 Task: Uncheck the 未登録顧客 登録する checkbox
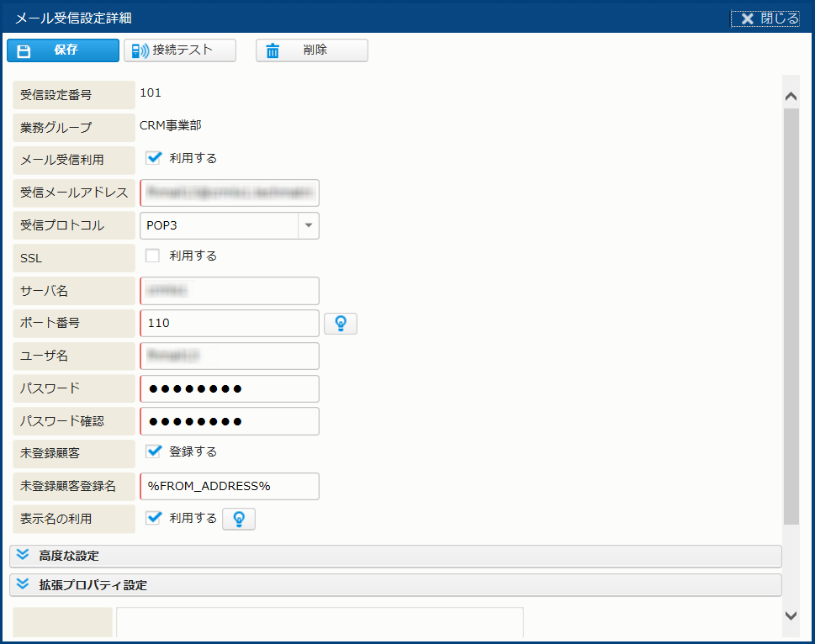point(153,451)
